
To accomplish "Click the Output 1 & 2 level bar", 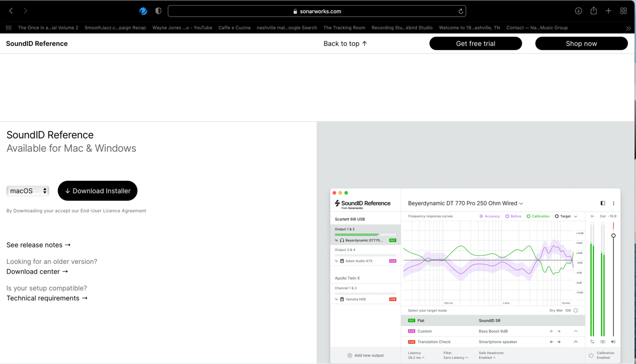I will click(365, 234).
